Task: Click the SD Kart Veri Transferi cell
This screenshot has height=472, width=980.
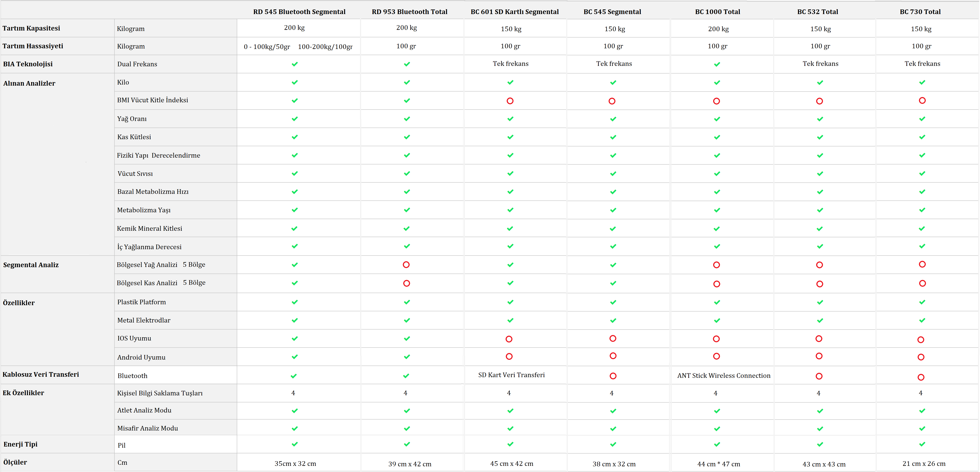Action: pos(511,375)
